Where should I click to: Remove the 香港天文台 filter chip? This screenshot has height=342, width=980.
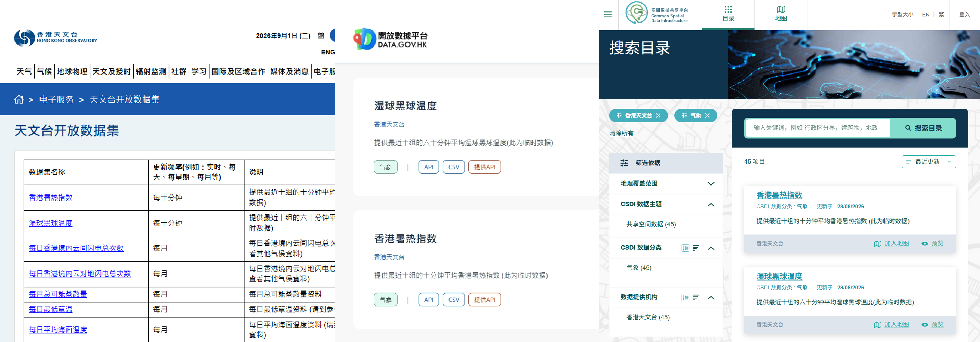click(658, 116)
